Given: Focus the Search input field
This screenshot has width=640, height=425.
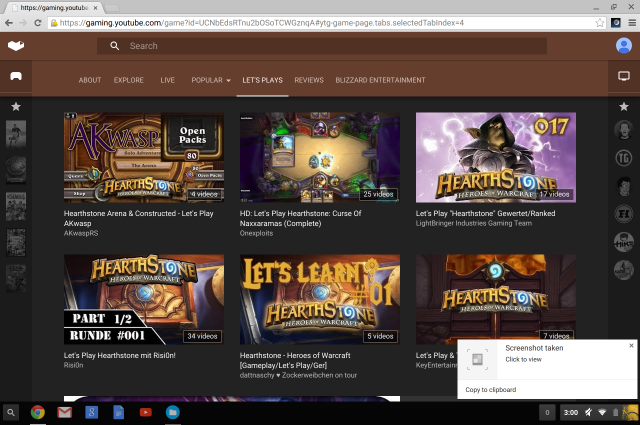Looking at the screenshot, I should tap(330, 46).
